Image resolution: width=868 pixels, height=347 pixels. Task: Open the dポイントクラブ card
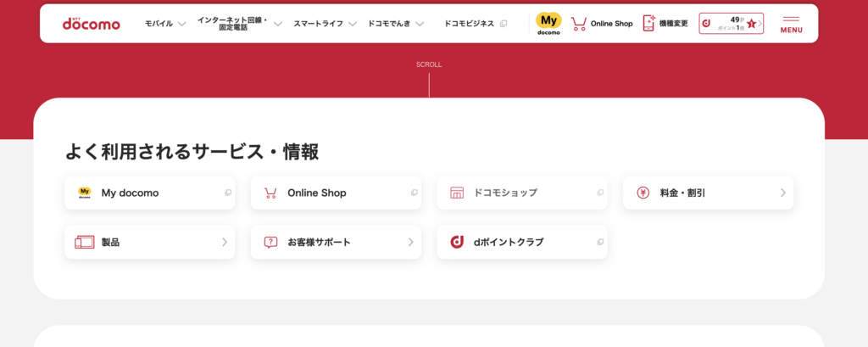(x=522, y=242)
